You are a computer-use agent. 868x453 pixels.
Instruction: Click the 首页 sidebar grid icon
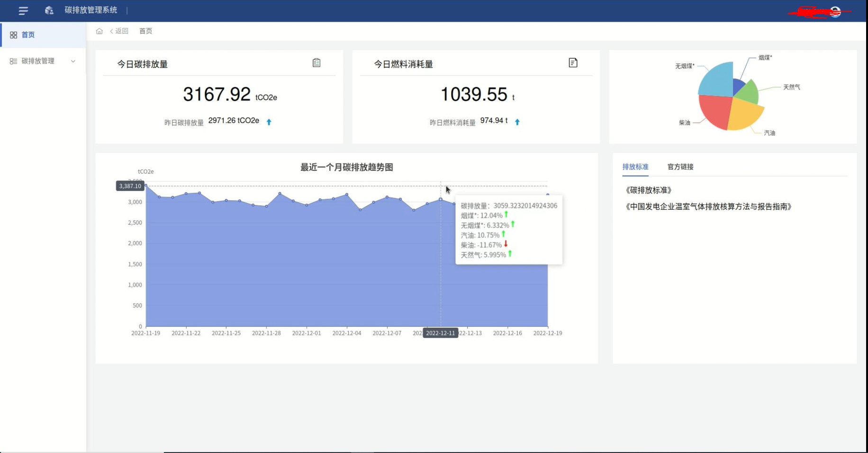[13, 35]
